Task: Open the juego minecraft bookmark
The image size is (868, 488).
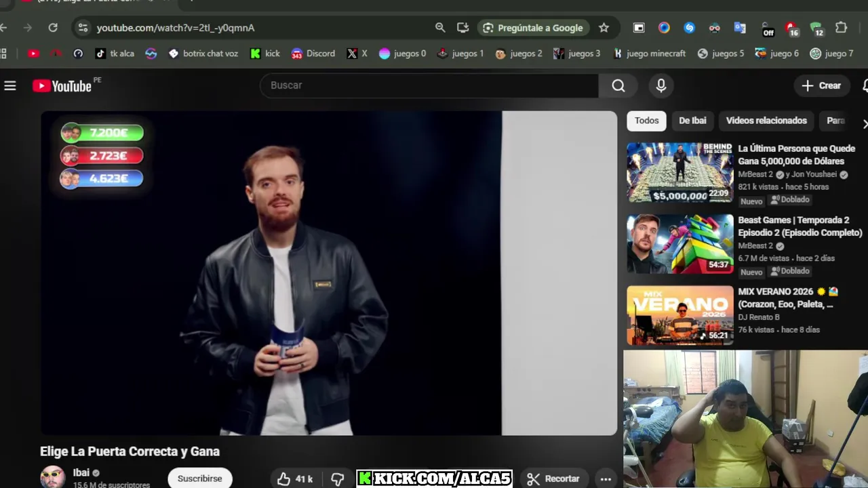Action: point(650,54)
